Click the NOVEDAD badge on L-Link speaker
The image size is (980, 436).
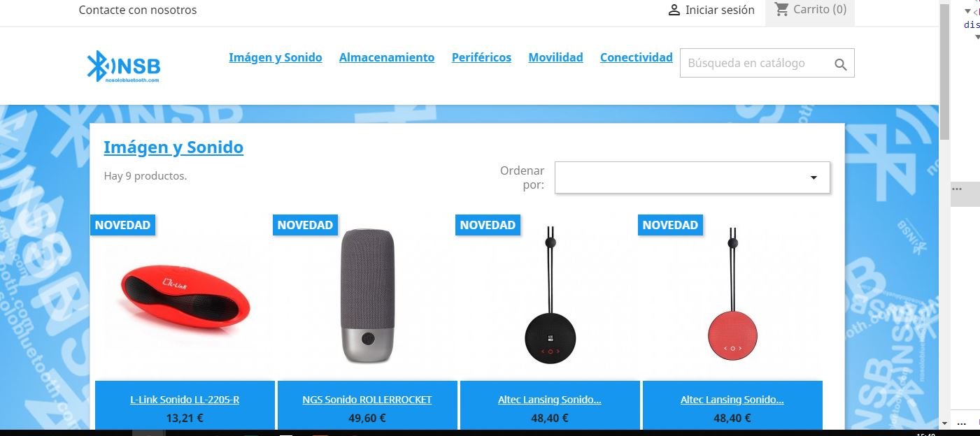(x=122, y=225)
